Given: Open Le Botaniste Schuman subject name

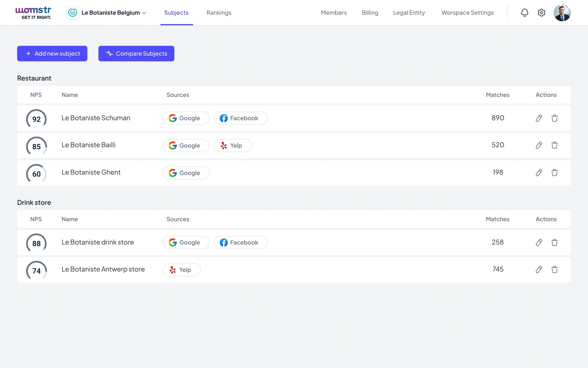Looking at the screenshot, I should pos(96,118).
